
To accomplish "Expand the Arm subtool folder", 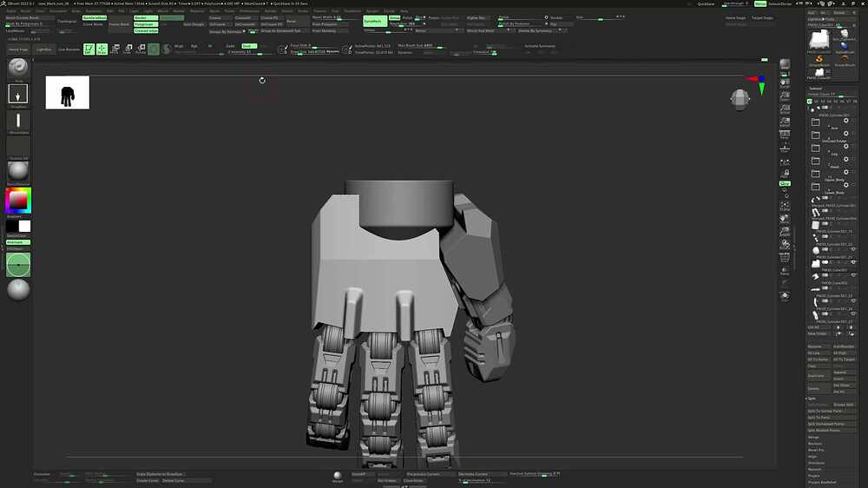I will coord(815,122).
